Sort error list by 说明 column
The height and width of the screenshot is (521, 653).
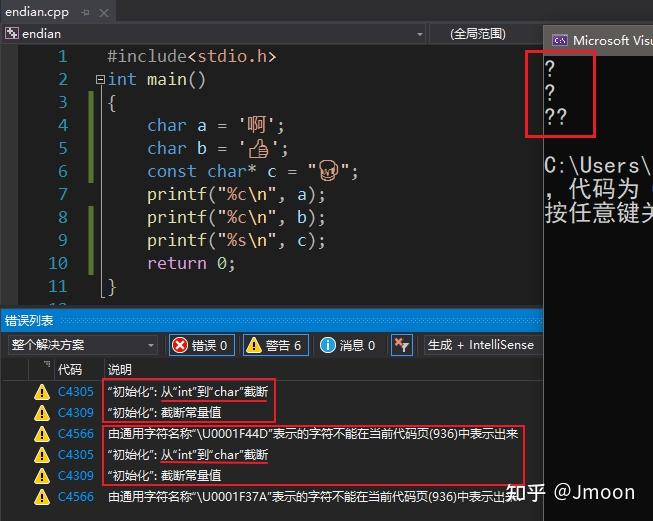pos(120,369)
